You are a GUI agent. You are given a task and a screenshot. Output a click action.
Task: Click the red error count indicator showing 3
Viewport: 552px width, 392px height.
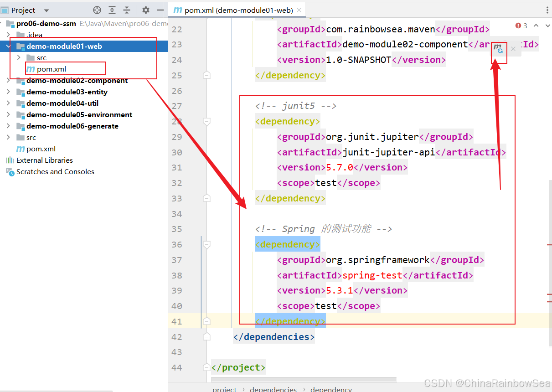(x=521, y=26)
